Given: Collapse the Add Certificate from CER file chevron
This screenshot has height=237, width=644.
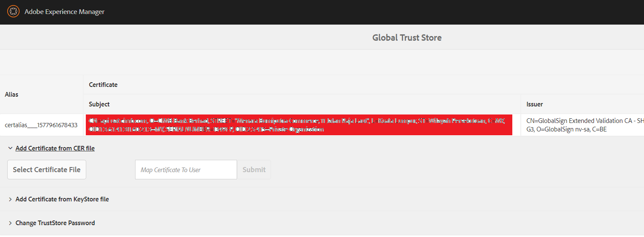Looking at the screenshot, I should click(x=10, y=148).
